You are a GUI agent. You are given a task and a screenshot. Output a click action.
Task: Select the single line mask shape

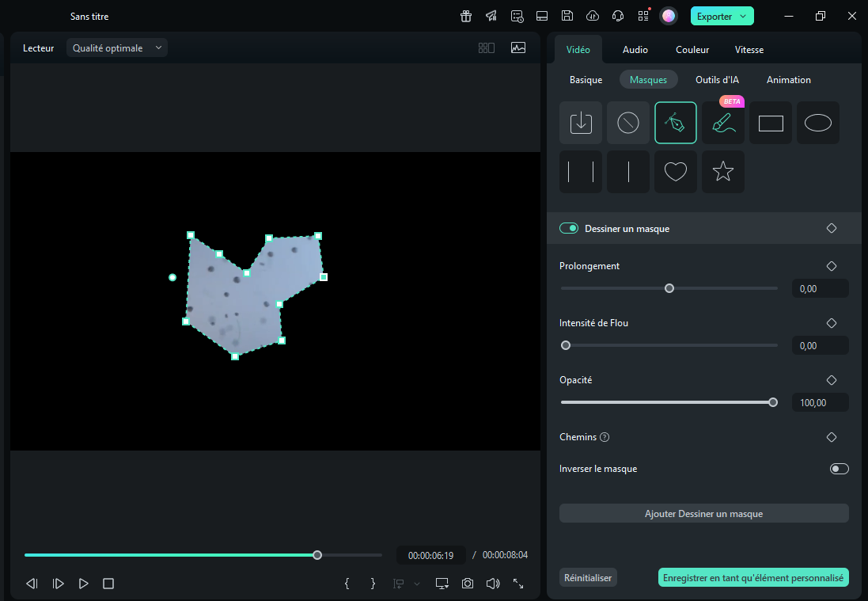click(x=628, y=172)
